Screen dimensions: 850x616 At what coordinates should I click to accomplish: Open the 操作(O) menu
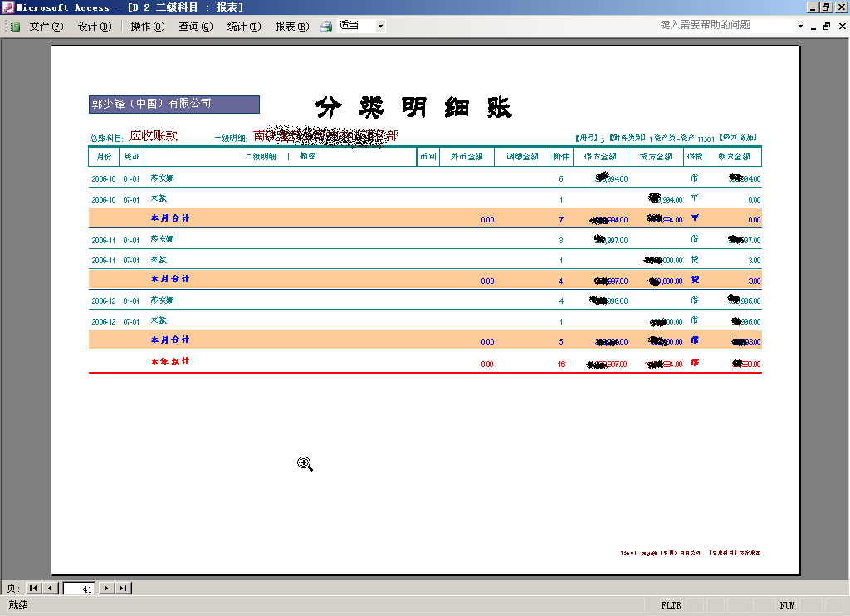pos(148,27)
